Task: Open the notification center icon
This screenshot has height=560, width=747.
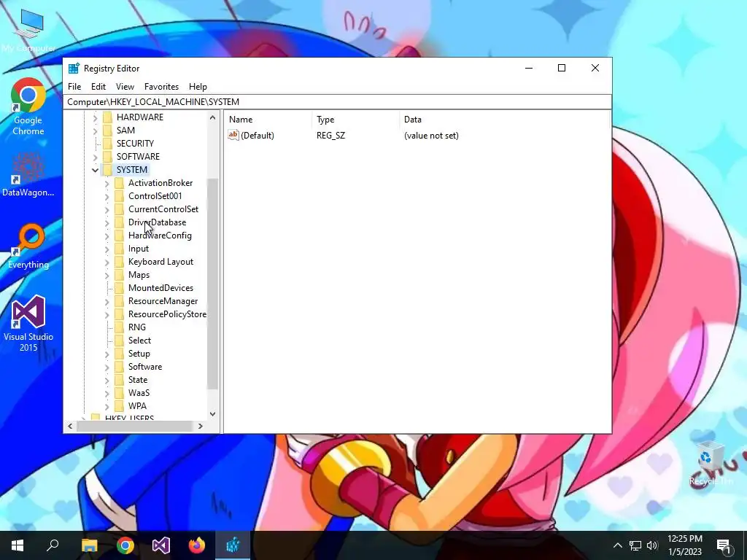Action: (x=724, y=545)
